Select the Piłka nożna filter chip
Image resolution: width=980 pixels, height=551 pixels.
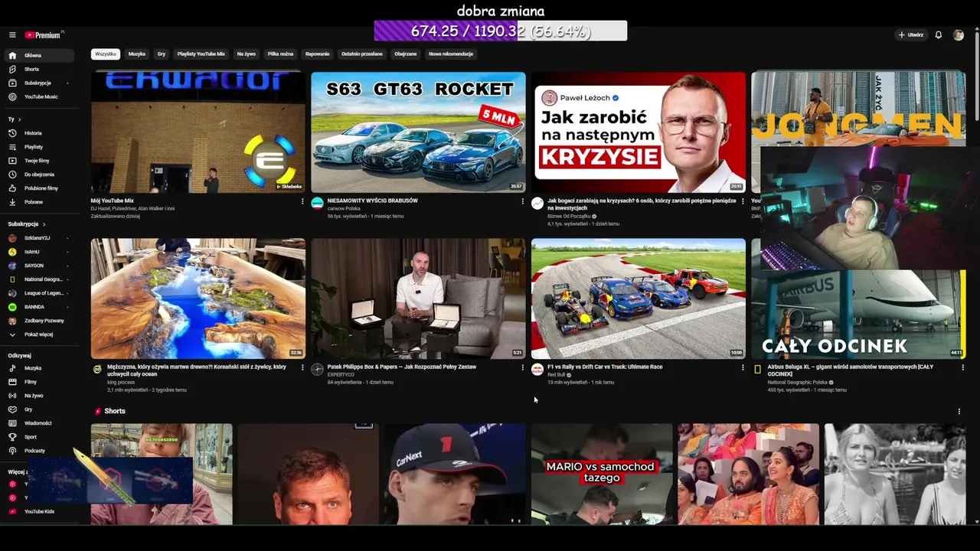pos(280,54)
